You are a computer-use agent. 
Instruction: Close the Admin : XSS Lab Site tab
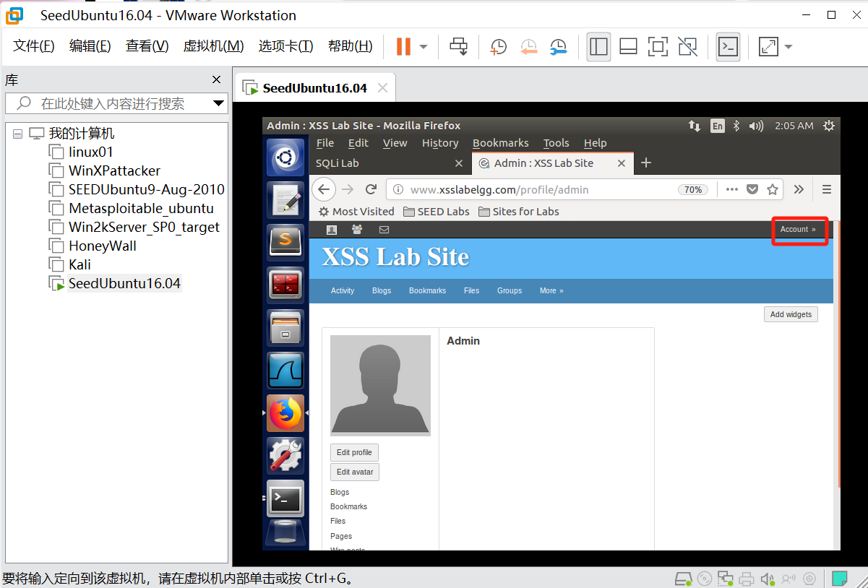point(621,163)
